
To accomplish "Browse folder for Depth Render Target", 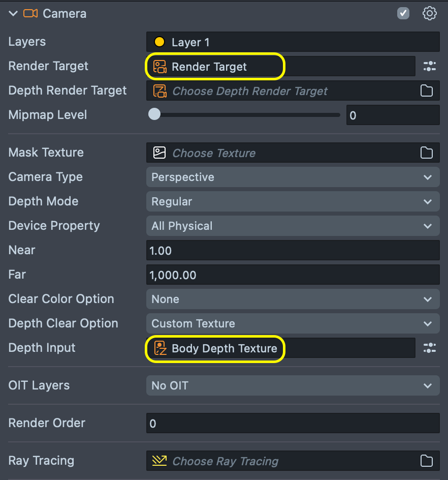I will (x=427, y=91).
